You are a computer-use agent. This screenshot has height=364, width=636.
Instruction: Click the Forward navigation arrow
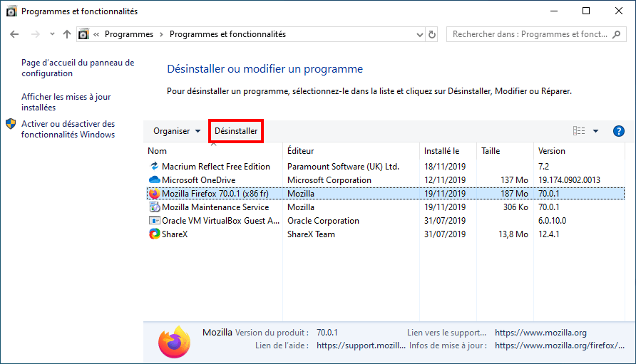click(36, 34)
